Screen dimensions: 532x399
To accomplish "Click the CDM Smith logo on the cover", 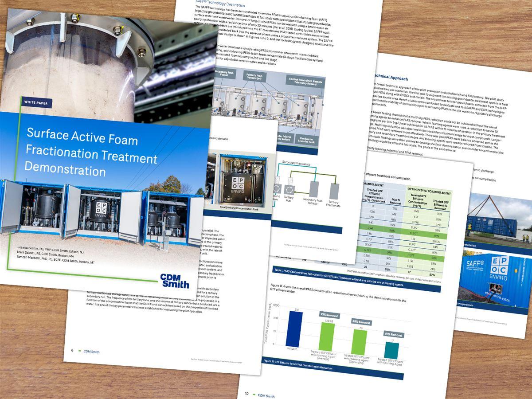I will [175, 281].
